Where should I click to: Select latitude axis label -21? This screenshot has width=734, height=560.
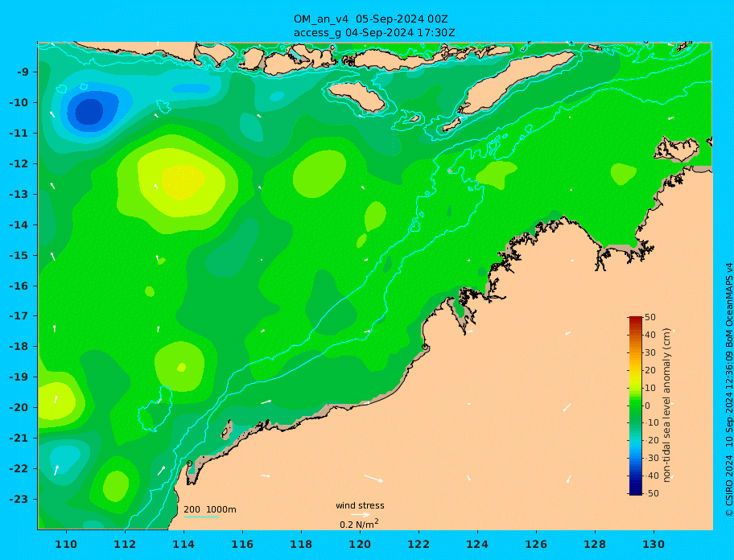point(19,439)
